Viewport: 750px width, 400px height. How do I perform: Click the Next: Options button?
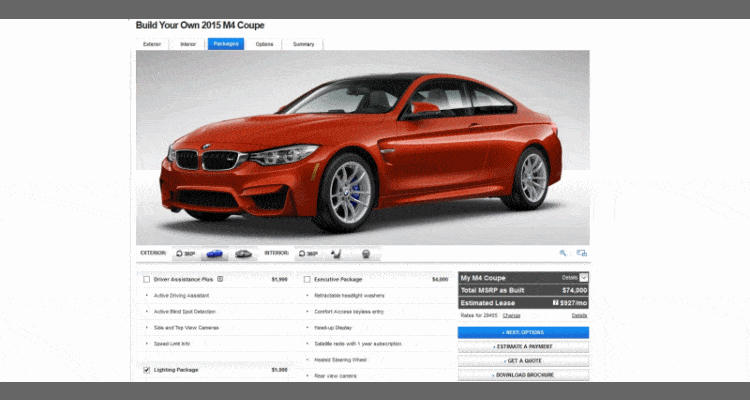pyautogui.click(x=523, y=333)
